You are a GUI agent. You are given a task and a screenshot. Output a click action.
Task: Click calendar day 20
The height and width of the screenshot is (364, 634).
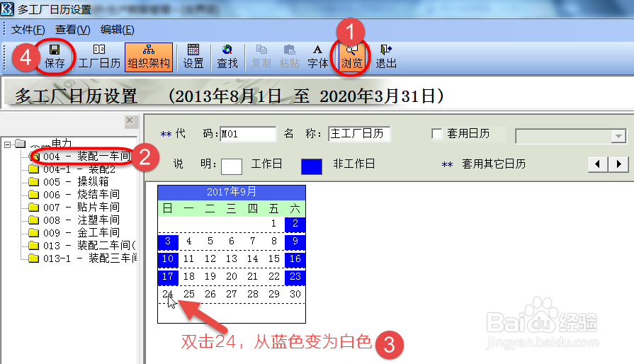point(231,277)
